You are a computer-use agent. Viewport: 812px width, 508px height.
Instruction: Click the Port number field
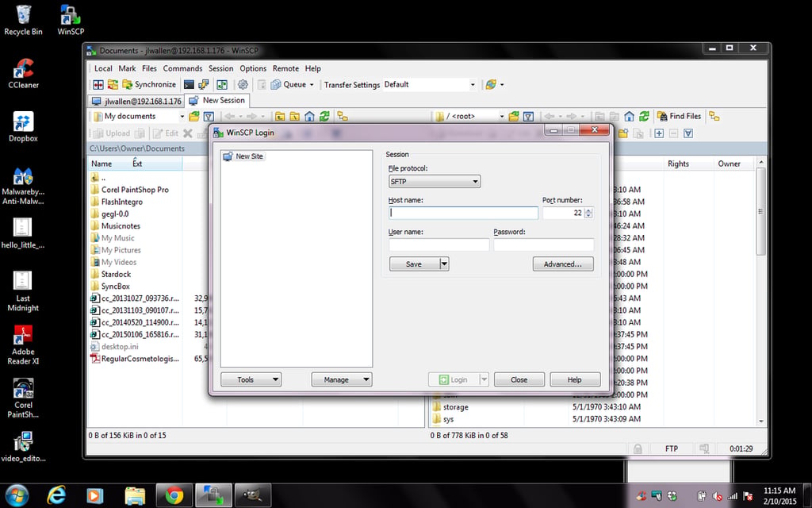[563, 213]
